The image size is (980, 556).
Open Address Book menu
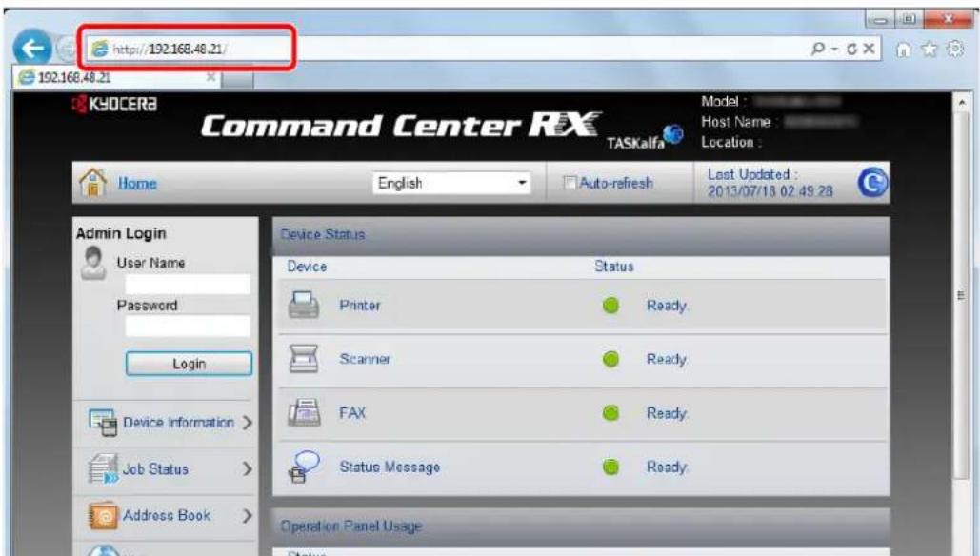tap(167, 515)
